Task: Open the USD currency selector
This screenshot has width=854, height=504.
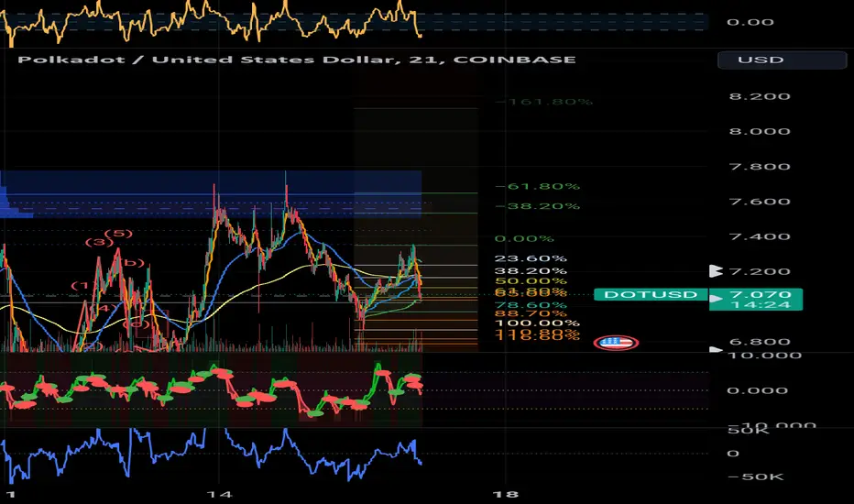Action: 783,60
